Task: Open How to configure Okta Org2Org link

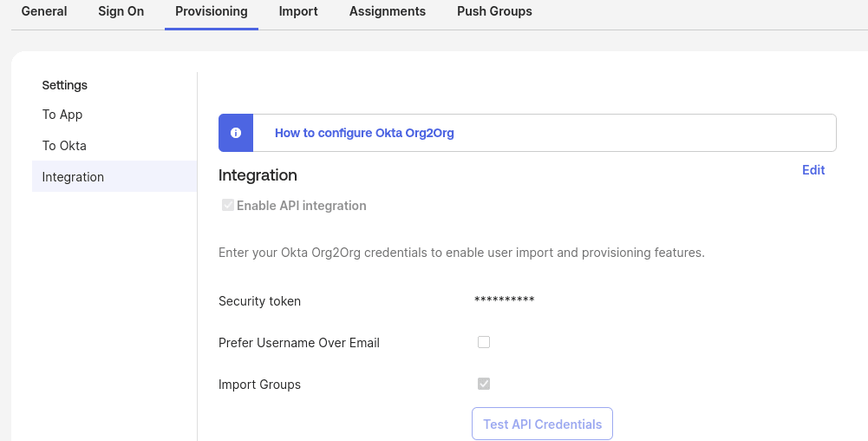Action: click(364, 133)
